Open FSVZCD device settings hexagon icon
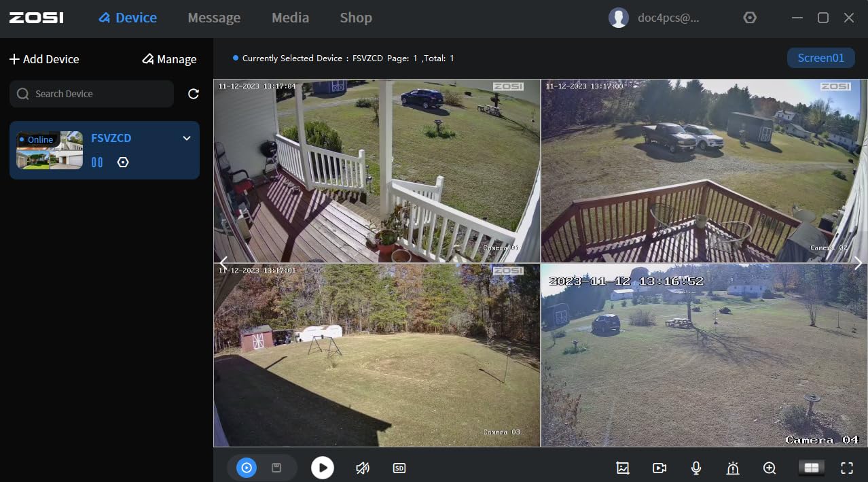This screenshot has height=482, width=868. (123, 162)
